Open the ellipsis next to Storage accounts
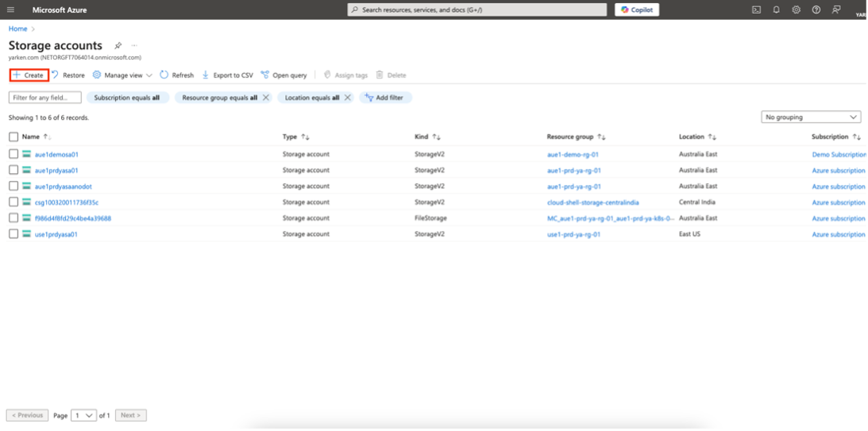Image resolution: width=868 pixels, height=431 pixels. pyautogui.click(x=134, y=45)
